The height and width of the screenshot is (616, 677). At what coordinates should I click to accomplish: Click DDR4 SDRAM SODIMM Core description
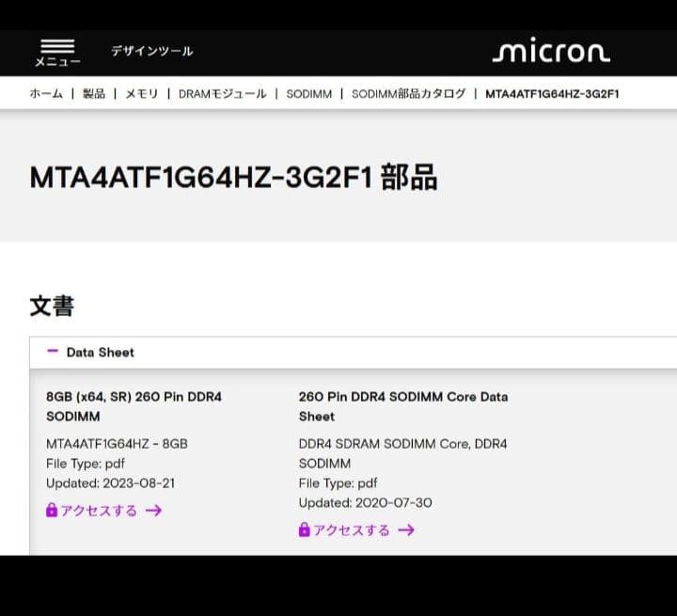(402, 453)
